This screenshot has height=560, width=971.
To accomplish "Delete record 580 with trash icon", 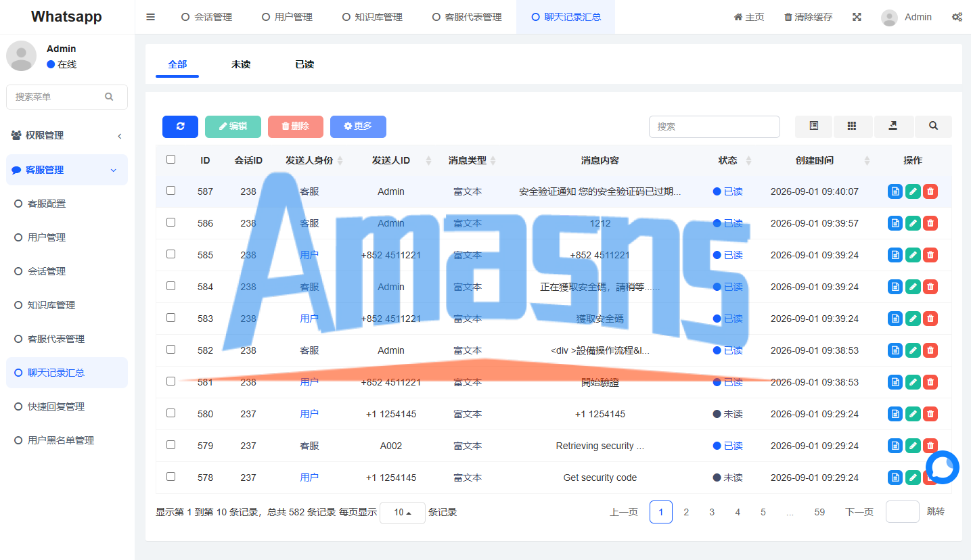I will [x=930, y=414].
